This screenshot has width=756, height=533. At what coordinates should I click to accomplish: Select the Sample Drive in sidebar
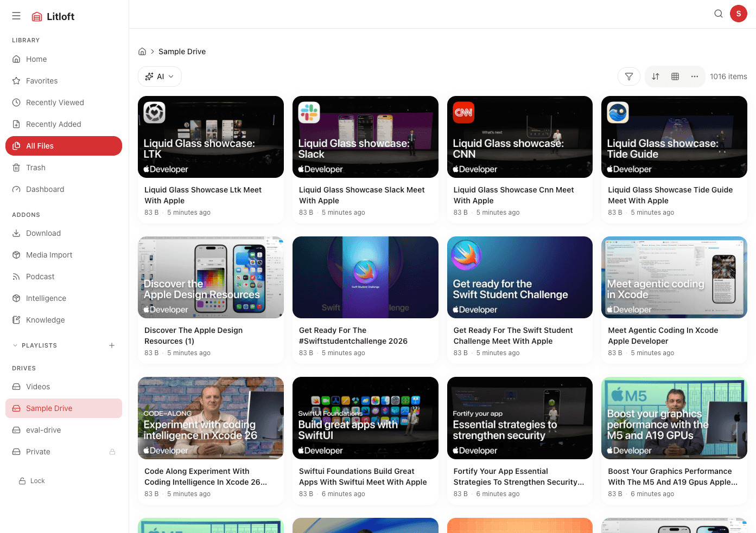(63, 408)
